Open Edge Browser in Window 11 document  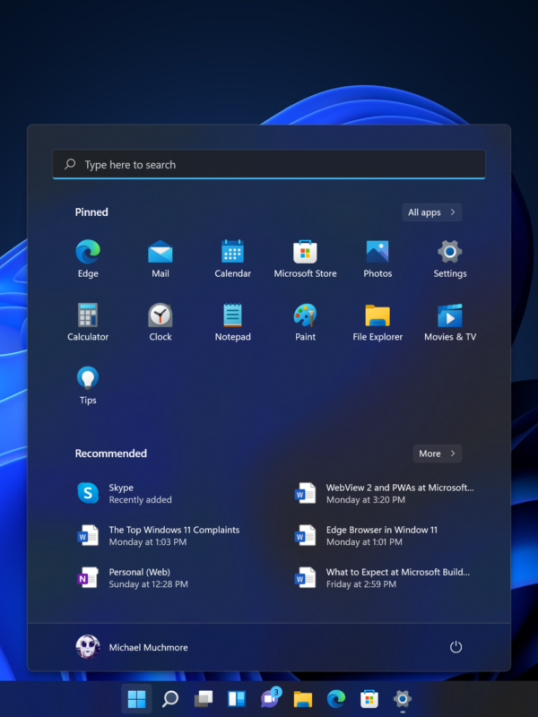366,535
